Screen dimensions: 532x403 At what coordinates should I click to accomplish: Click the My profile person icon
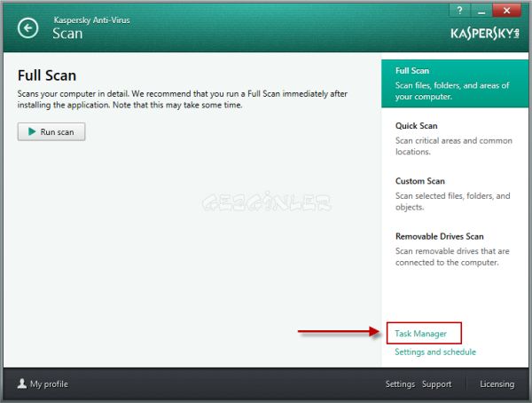click(x=22, y=383)
